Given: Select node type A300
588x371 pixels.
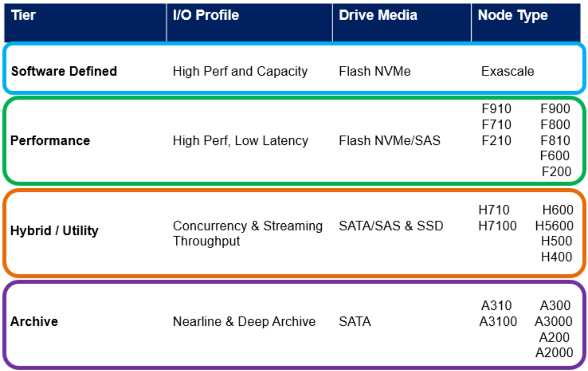Looking at the screenshot, I should (555, 306).
